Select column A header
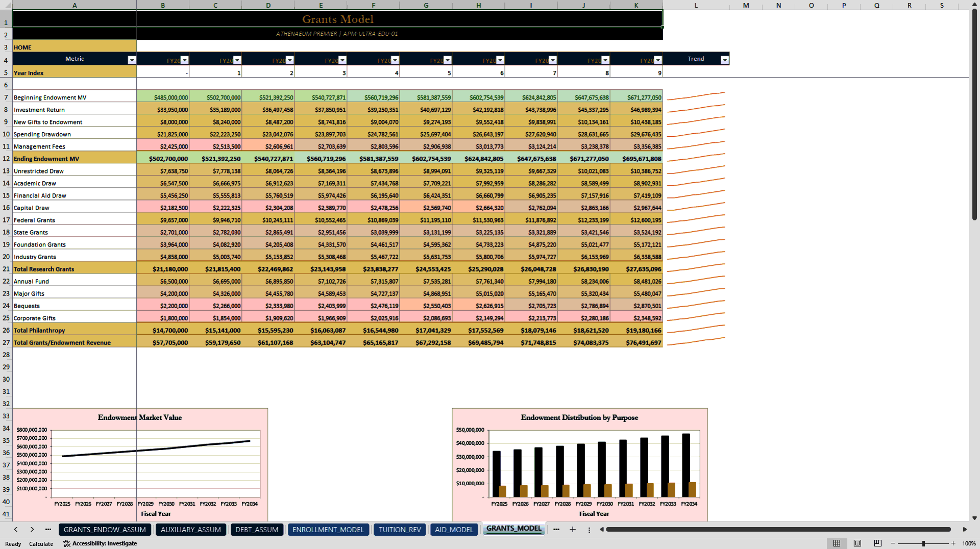 click(75, 5)
